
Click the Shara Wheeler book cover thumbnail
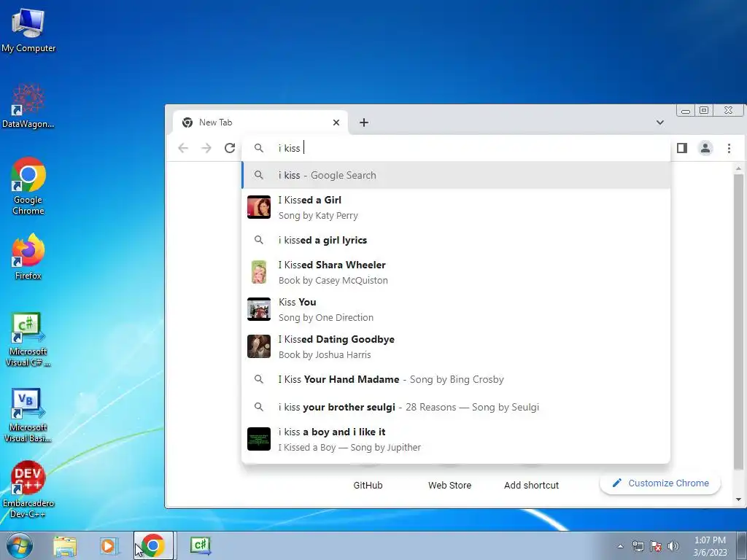click(x=259, y=272)
